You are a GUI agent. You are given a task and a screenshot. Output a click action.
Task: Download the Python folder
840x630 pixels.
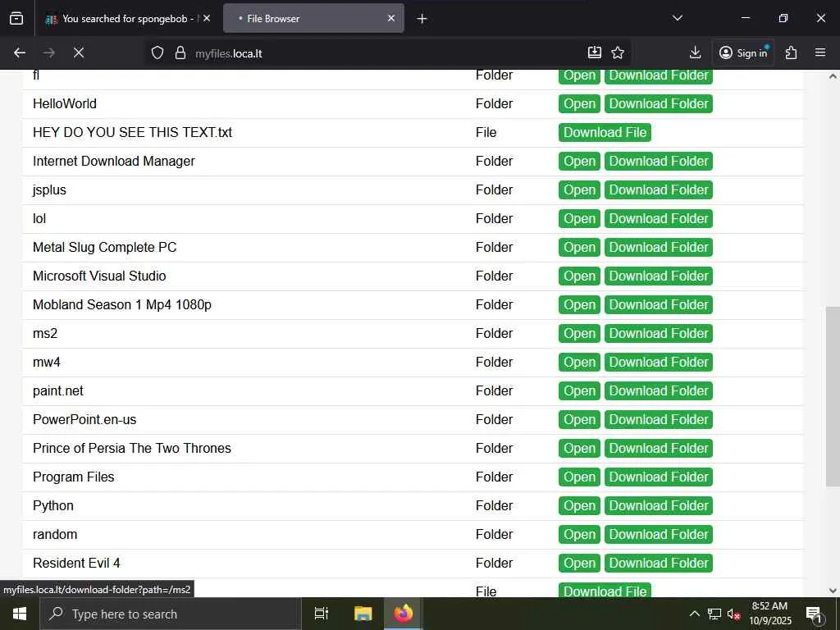tap(659, 505)
